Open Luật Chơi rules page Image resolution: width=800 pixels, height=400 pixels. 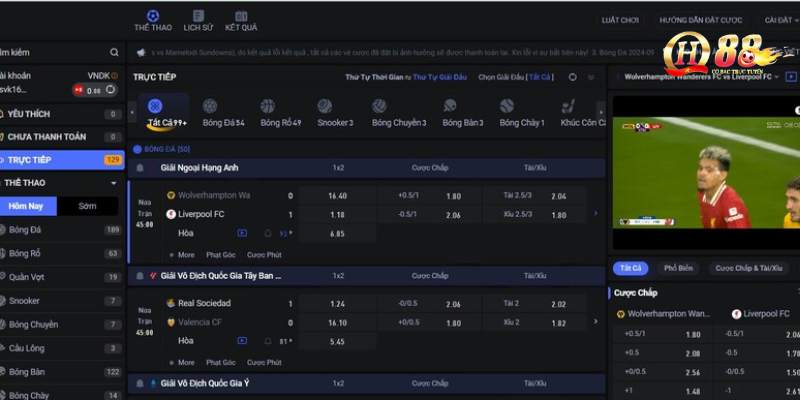pyautogui.click(x=620, y=20)
